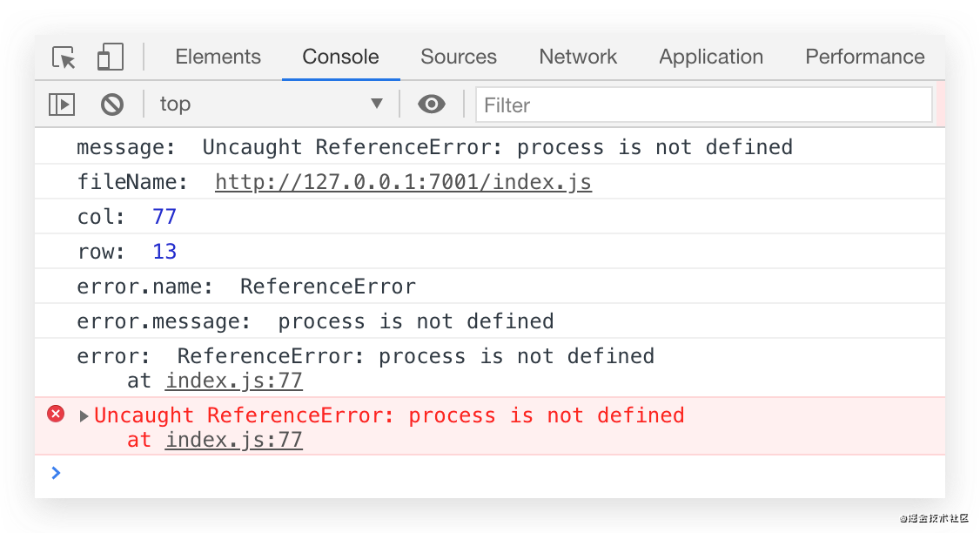Open the http://127.0.0.1:7001/index.js link
980x533 pixels.
point(403,182)
